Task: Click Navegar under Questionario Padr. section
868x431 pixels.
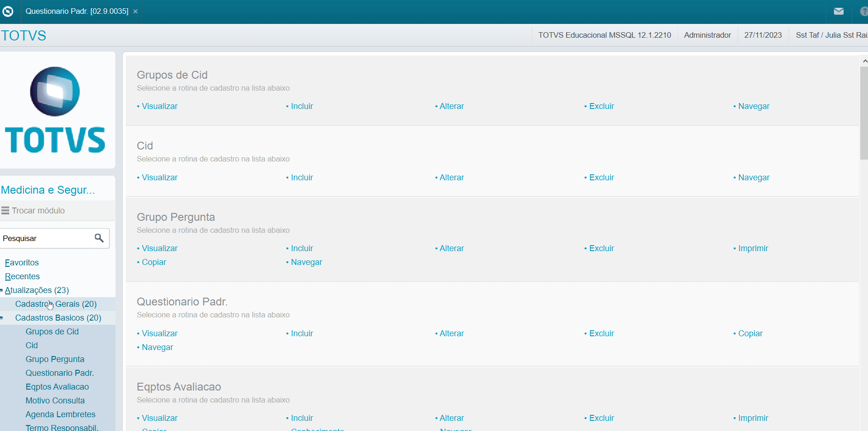Action: (157, 347)
